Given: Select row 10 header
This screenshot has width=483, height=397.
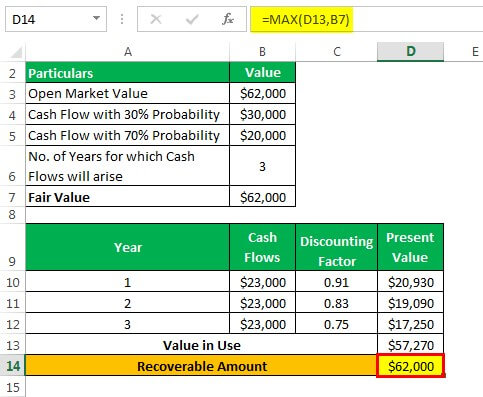Looking at the screenshot, I should click(12, 282).
